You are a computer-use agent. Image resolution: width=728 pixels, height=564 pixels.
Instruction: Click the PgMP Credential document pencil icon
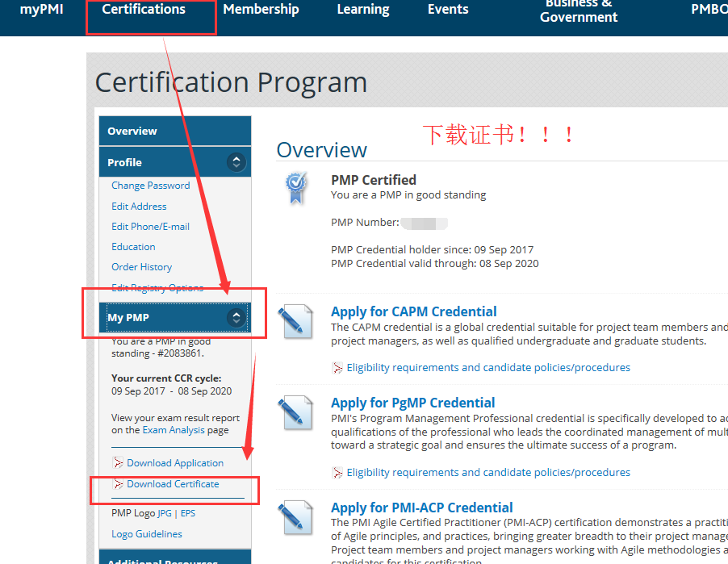(295, 413)
